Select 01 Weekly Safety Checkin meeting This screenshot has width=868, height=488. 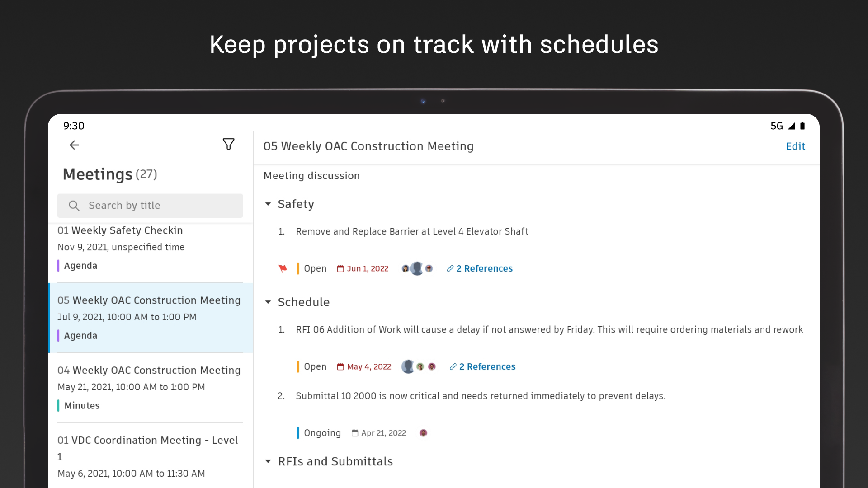pos(149,248)
